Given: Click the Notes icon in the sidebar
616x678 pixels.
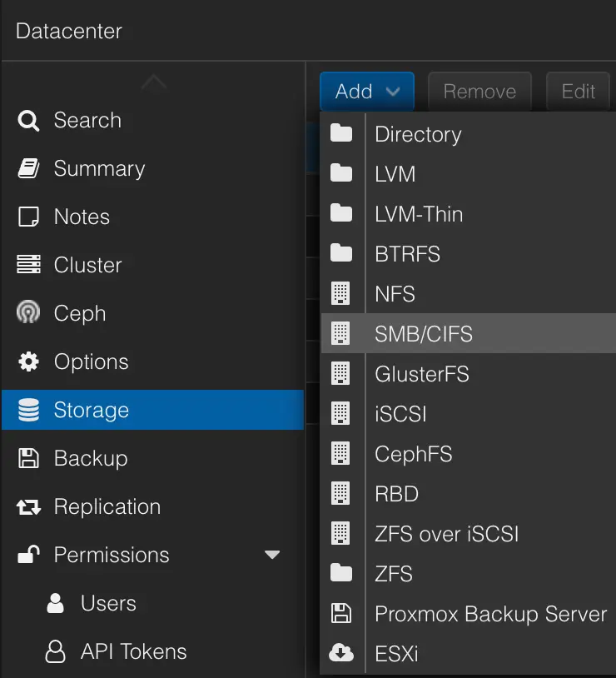Looking at the screenshot, I should point(27,217).
